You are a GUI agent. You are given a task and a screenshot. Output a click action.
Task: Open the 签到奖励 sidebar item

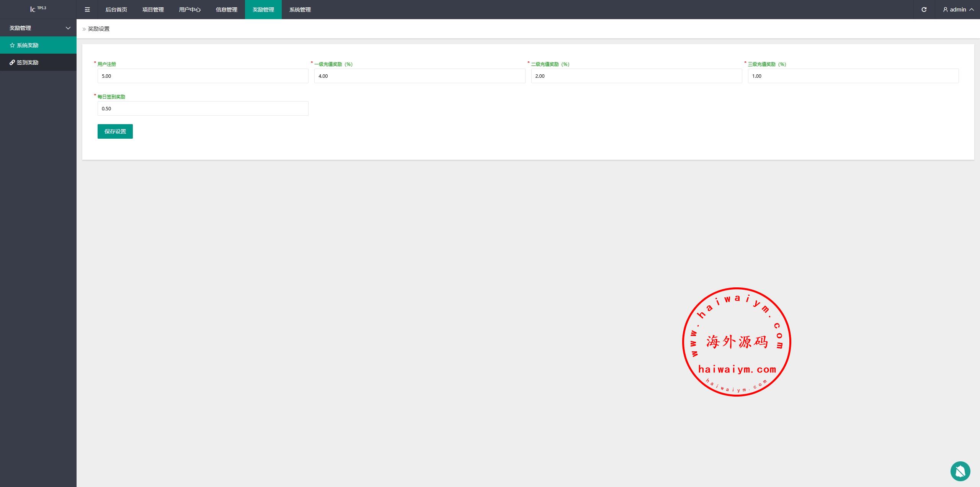[28, 62]
